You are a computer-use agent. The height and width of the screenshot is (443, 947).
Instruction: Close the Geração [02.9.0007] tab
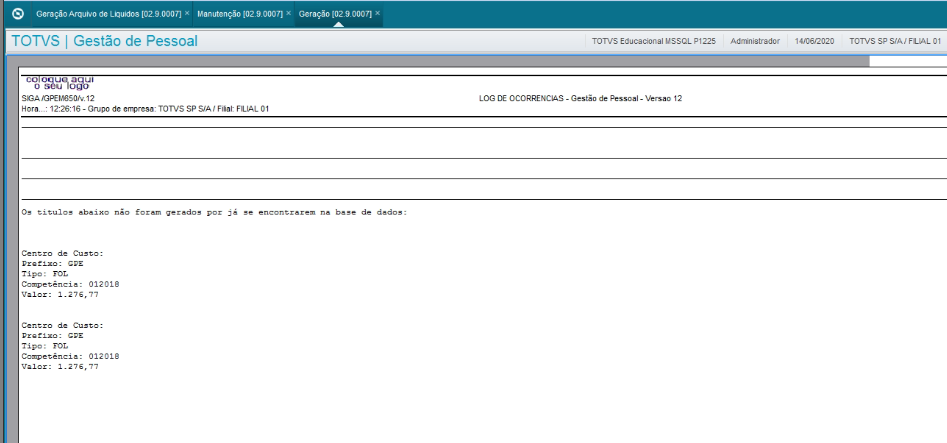click(x=377, y=13)
